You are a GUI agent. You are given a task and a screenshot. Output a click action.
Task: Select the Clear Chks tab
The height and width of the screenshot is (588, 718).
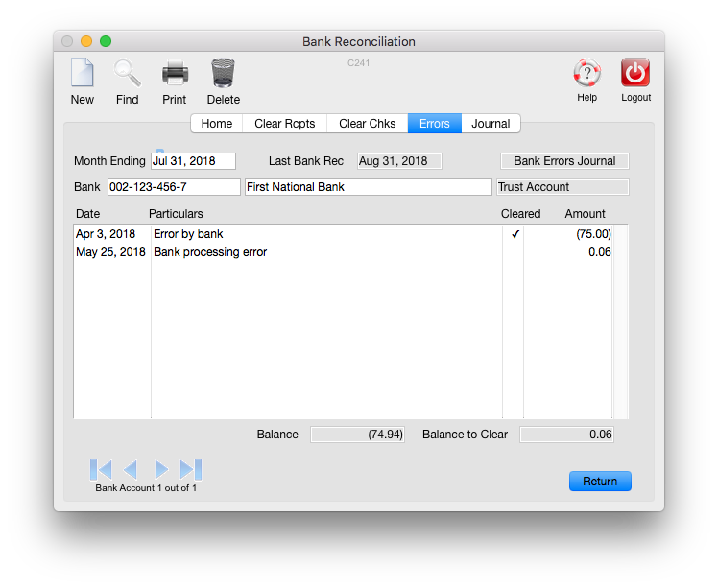click(367, 124)
